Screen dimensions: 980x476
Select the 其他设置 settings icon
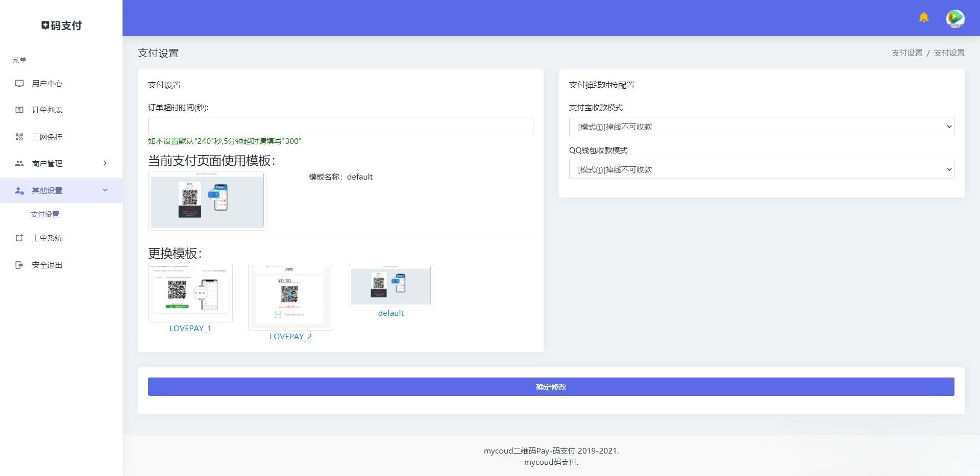tap(19, 191)
